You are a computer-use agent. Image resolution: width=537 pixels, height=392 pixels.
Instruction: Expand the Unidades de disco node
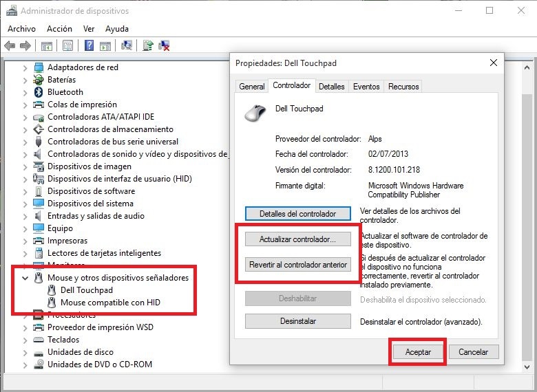25,352
